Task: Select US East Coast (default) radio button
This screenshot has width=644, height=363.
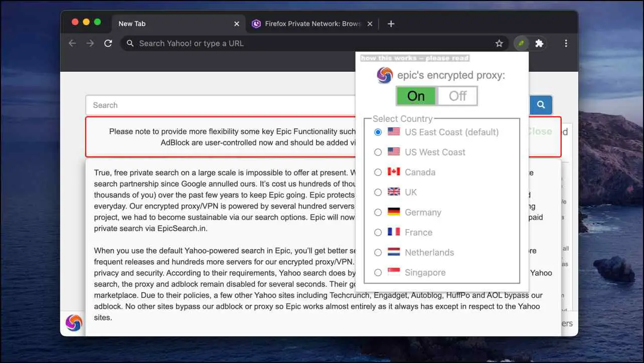Action: click(x=378, y=132)
